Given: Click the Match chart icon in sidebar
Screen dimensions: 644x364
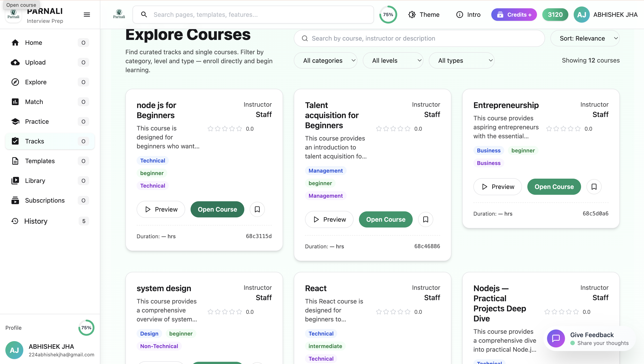Looking at the screenshot, I should coord(15,102).
